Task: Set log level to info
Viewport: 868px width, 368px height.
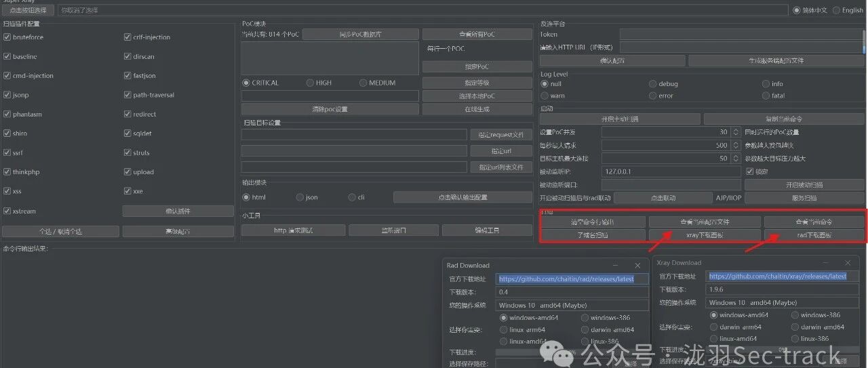Action: [x=766, y=84]
